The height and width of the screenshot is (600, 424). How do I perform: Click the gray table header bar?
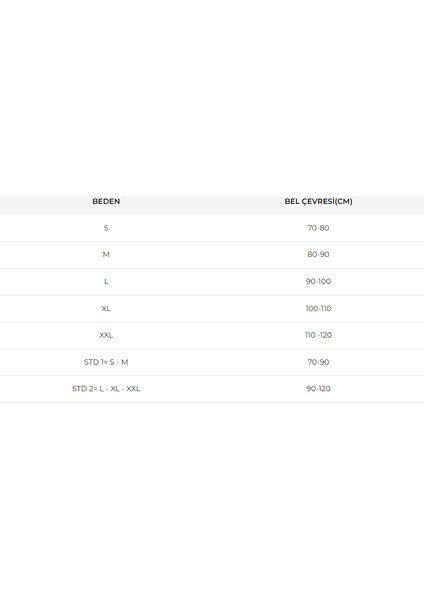tap(212, 206)
